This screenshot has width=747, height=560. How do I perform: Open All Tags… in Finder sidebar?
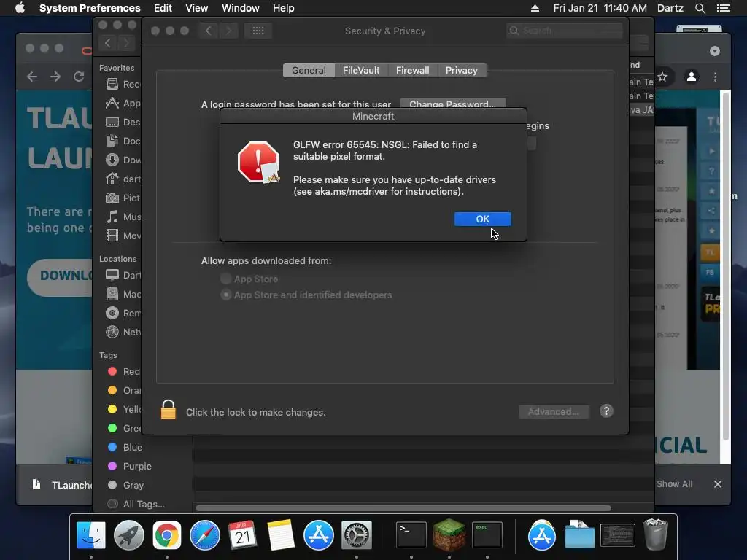(x=136, y=504)
